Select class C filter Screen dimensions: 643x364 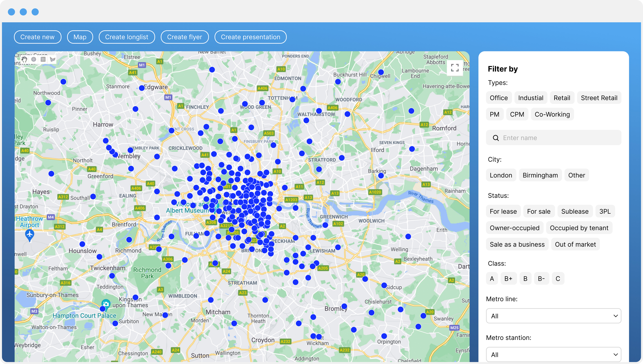point(558,279)
